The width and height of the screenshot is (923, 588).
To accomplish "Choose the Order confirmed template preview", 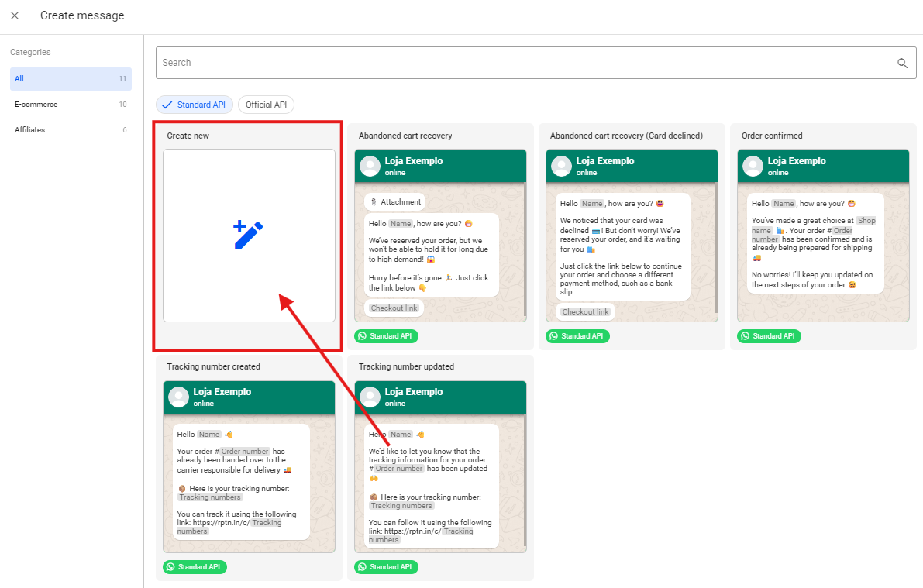I will click(822, 240).
